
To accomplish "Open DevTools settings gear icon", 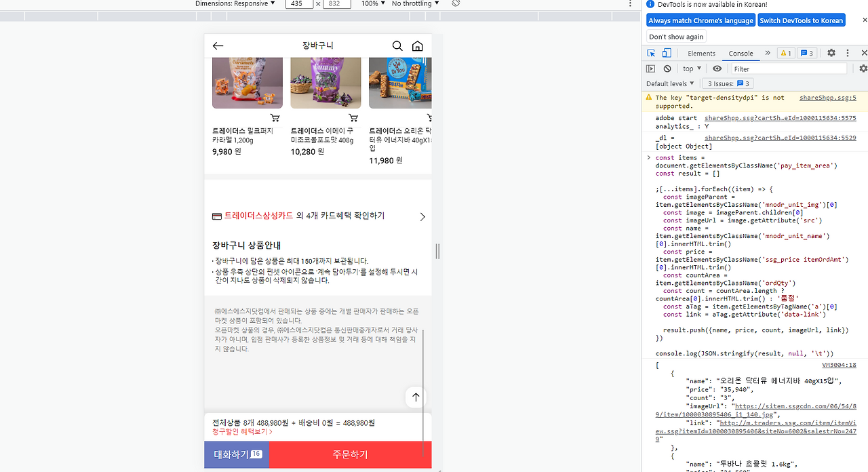I will [831, 53].
